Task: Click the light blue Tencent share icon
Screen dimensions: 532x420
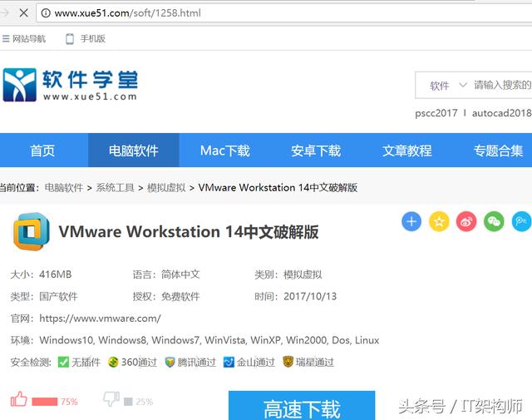Action: click(521, 222)
